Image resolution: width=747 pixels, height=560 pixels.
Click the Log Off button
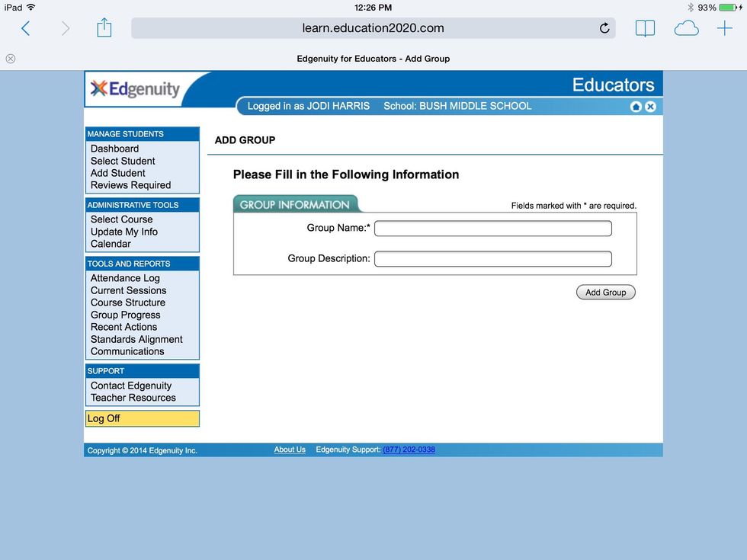pyautogui.click(x=142, y=418)
